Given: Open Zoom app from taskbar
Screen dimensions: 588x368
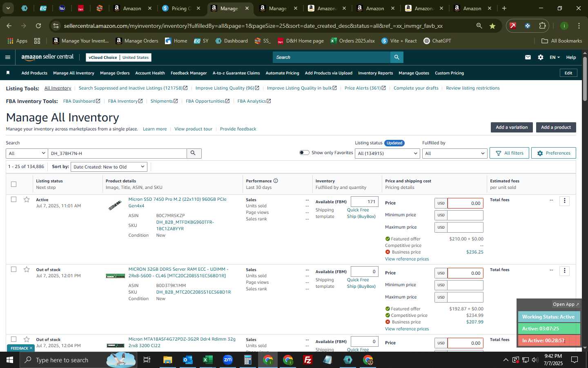Looking at the screenshot, I should [x=227, y=360].
